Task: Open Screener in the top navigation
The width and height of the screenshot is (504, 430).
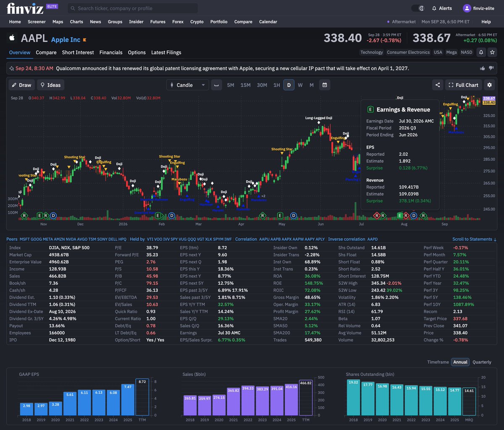Action: pyautogui.click(x=37, y=22)
